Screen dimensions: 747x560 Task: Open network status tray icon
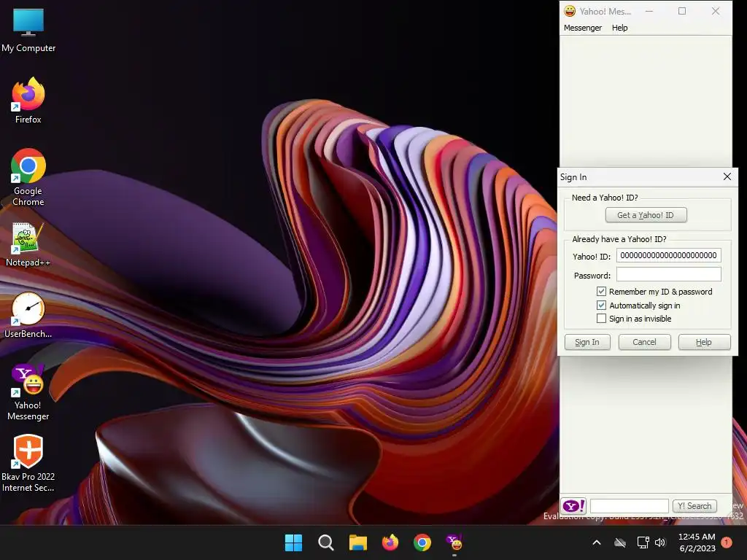click(643, 542)
